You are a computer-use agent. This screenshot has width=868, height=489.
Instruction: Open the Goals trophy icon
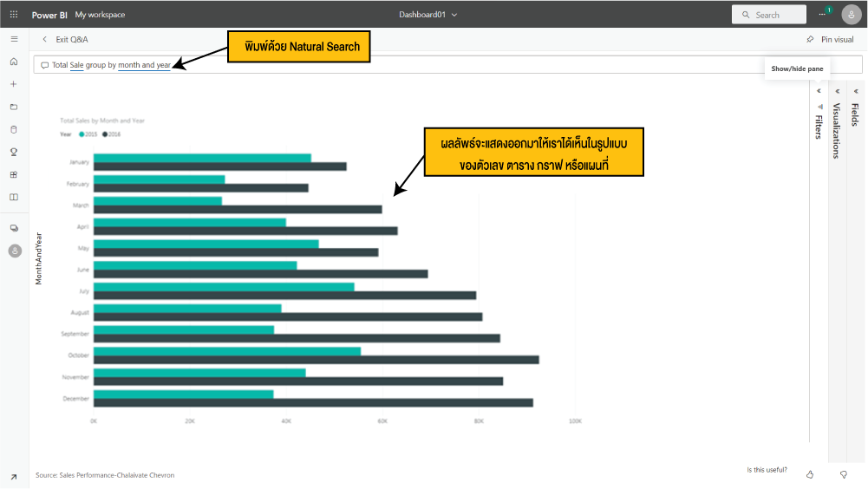(14, 152)
